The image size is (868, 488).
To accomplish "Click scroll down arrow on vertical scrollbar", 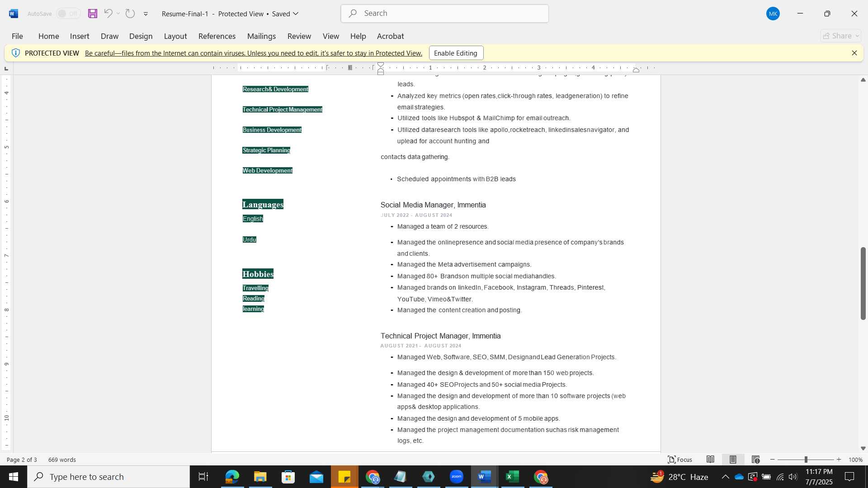I will pos(863,448).
